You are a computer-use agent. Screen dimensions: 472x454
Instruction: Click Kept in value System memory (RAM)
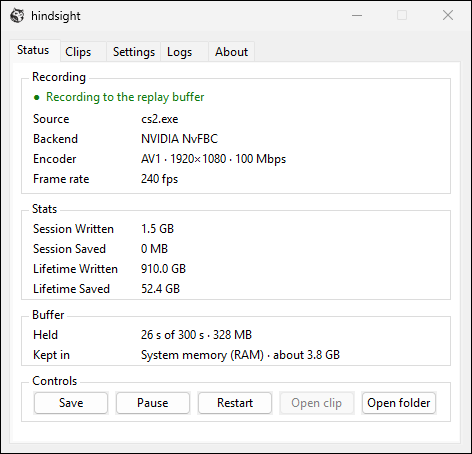[202, 355]
